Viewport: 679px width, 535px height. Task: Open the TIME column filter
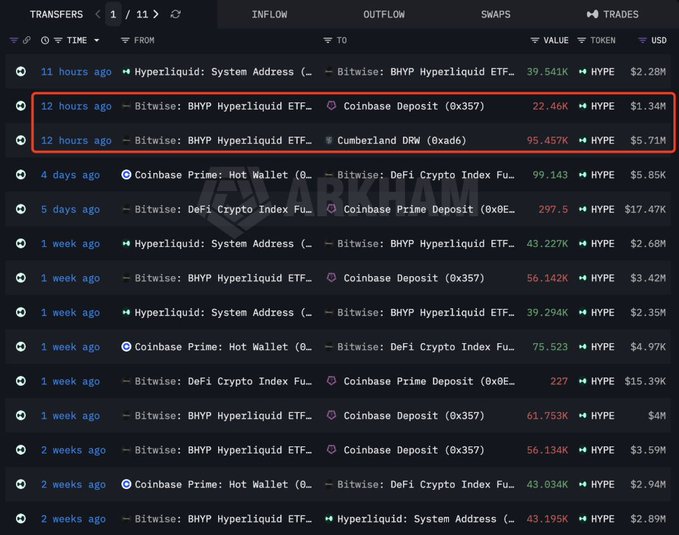(58, 40)
